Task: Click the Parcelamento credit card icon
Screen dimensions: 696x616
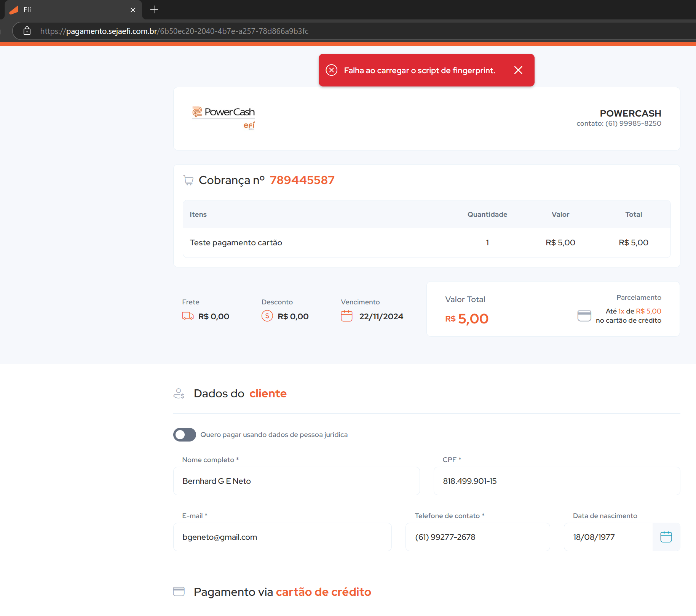Action: tap(584, 316)
